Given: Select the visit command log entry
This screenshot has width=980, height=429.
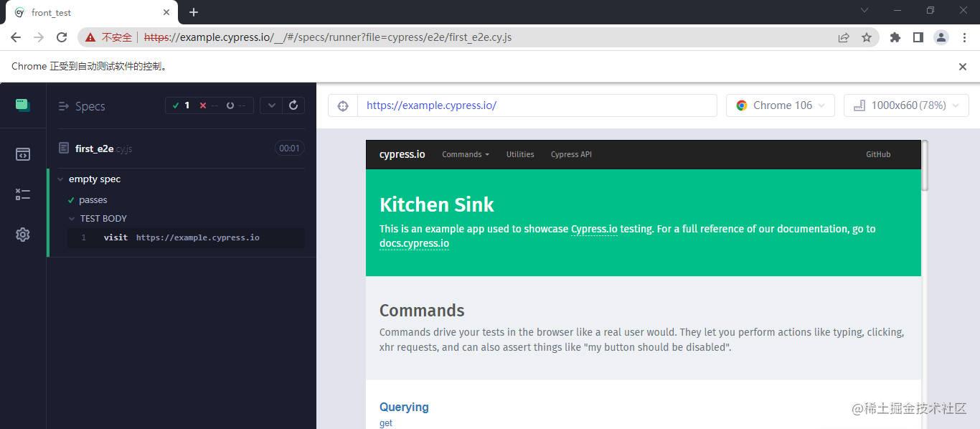Looking at the screenshot, I should click(x=186, y=237).
